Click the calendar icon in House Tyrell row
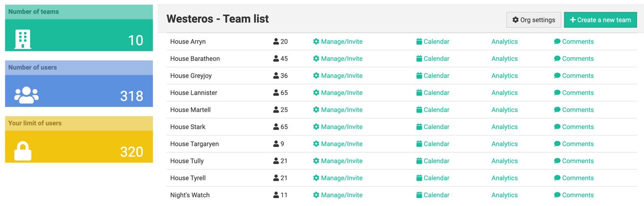The width and height of the screenshot is (644, 206). [x=419, y=178]
